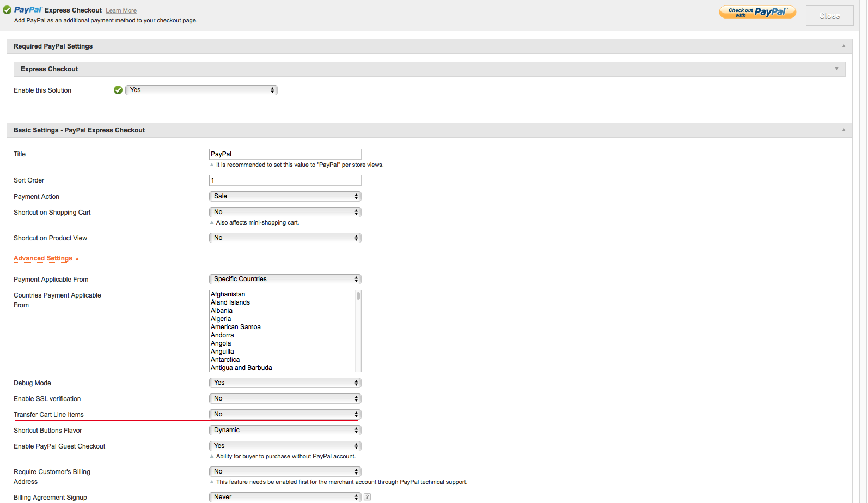The image size is (868, 503).
Task: Open the Billing Agreement Signup dropdown
Action: tap(285, 497)
